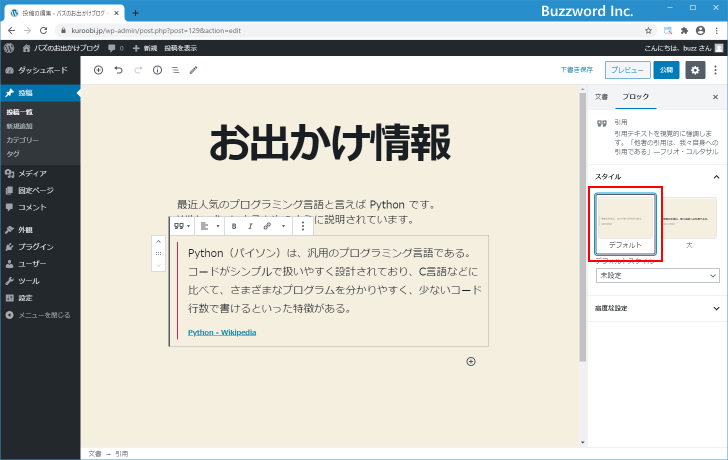Screen dimensions: 728x460
Task: Click the 公開 publish button
Action: 666,70
